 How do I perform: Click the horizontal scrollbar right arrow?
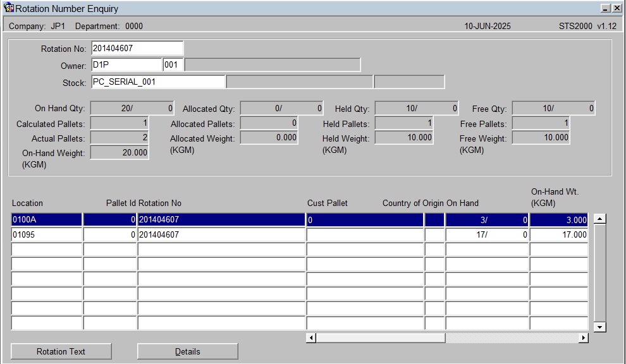click(583, 337)
